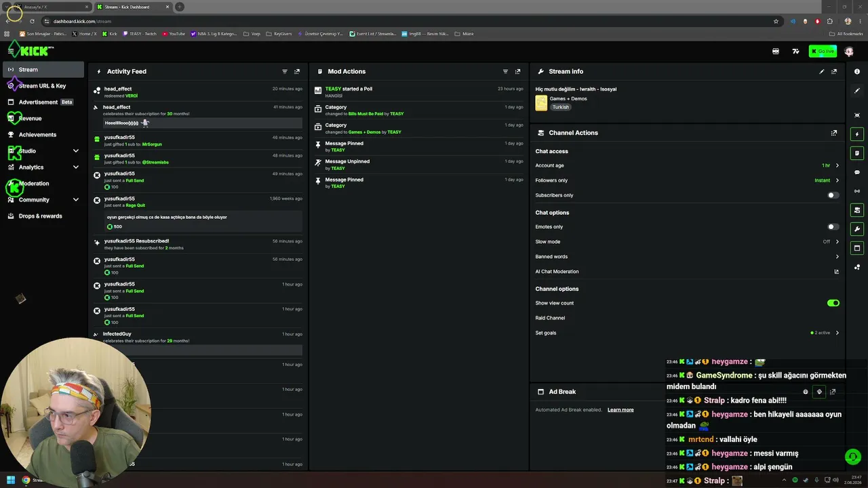This screenshot has height=488, width=868.
Task: Pop out the Activity Feed panel
Action: tap(297, 71)
